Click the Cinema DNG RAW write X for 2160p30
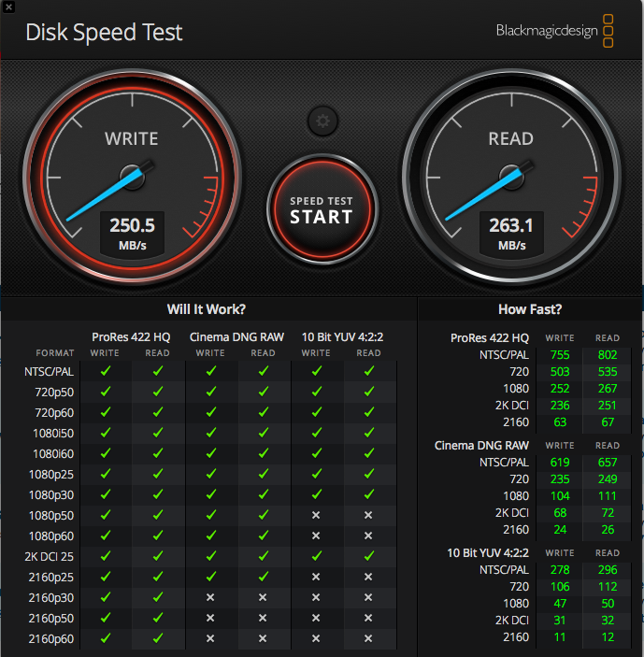The width and height of the screenshot is (644, 657). click(x=210, y=597)
